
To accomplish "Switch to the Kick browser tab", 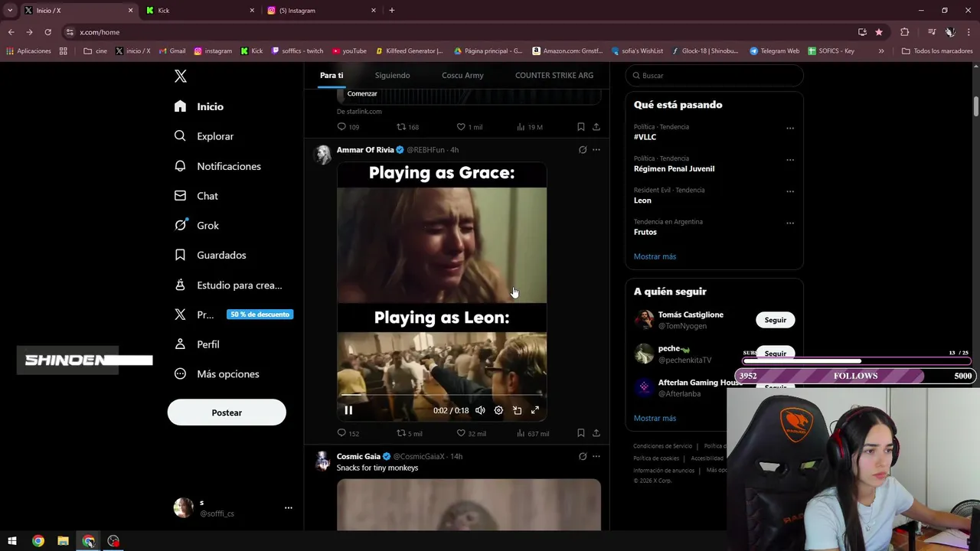I will pyautogui.click(x=199, y=11).
